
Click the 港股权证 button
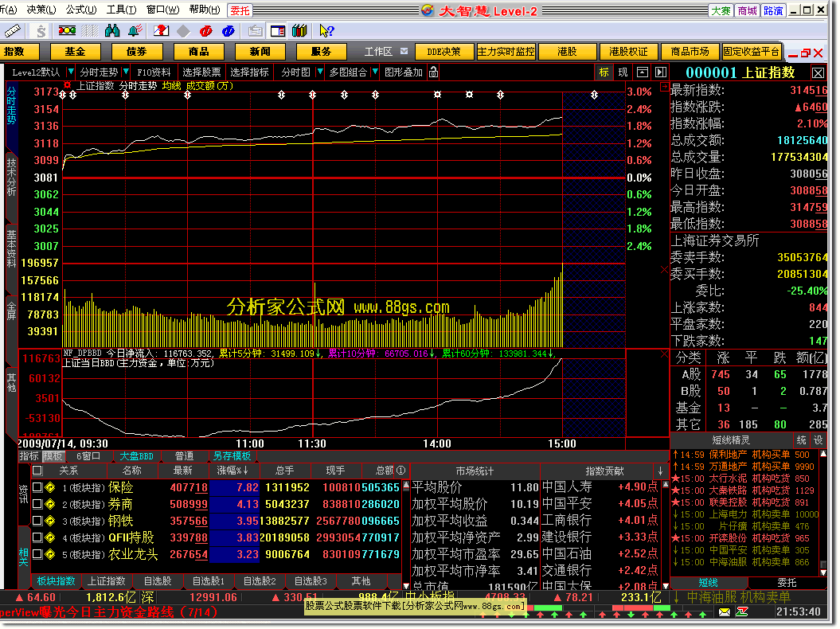click(x=628, y=52)
